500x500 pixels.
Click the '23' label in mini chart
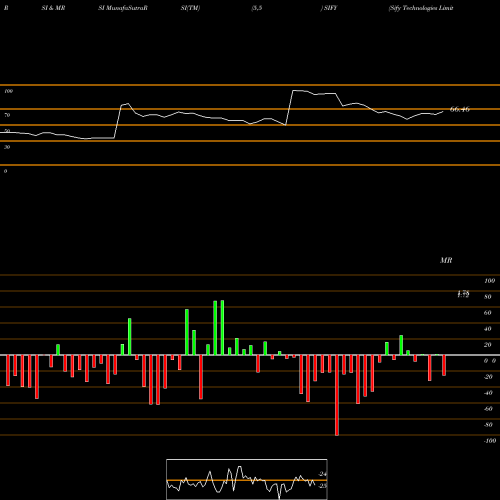point(322,486)
